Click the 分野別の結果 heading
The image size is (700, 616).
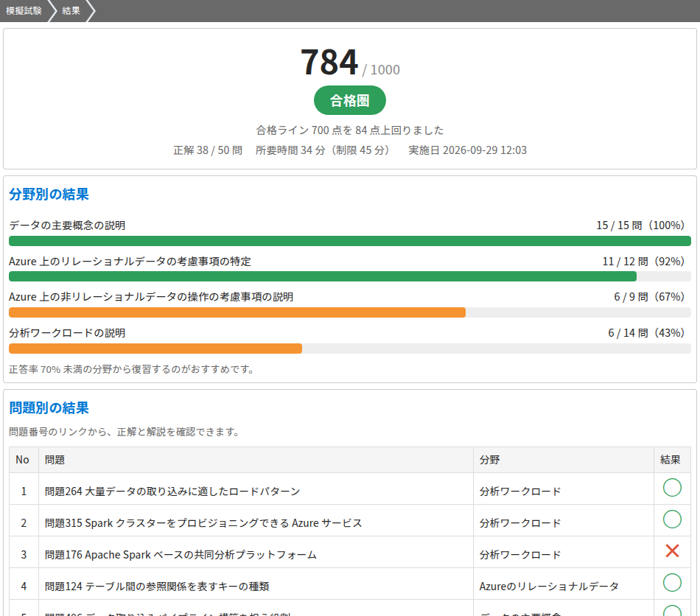coord(49,195)
